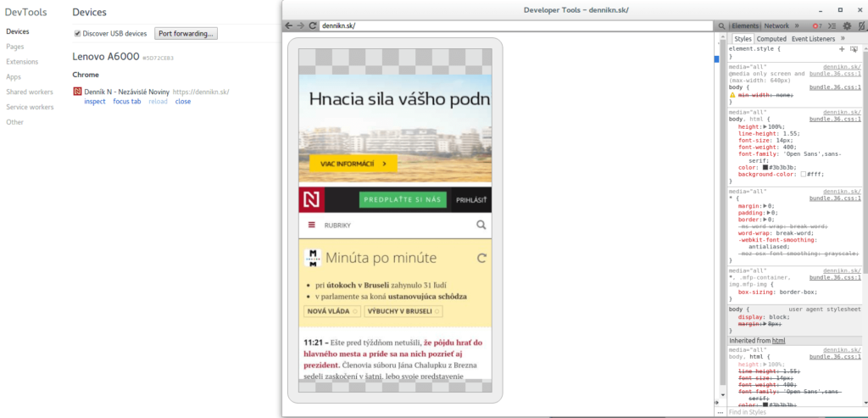Select Apps in the DevTools sidebar
Screen dimensions: 868x418
(14, 77)
